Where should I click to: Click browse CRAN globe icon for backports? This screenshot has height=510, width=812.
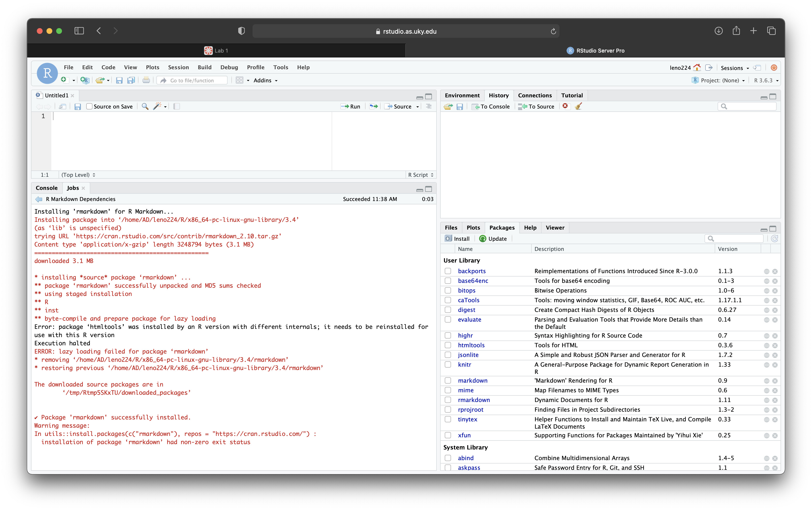(766, 271)
